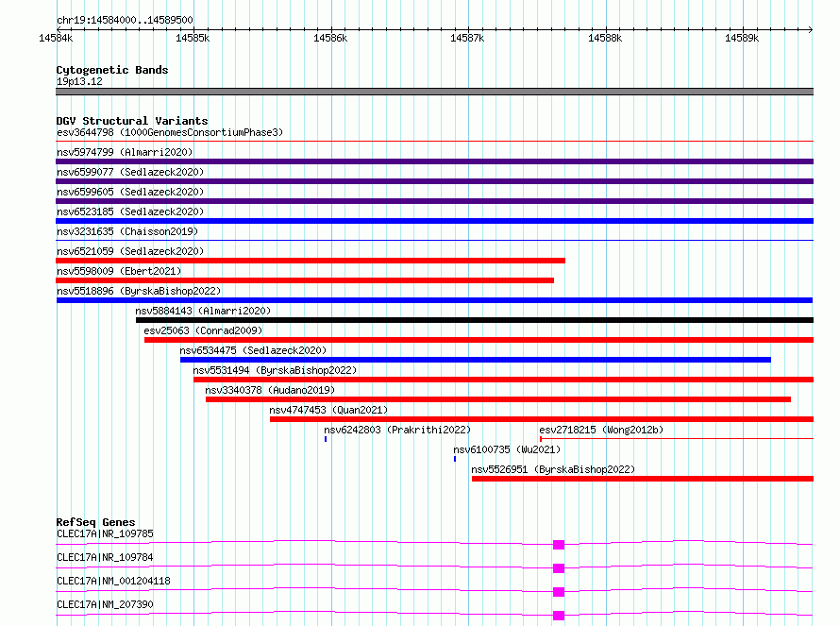Select the red nsv5598009 variant bar
Viewport: 840px width, 626px height.
[x=305, y=280]
